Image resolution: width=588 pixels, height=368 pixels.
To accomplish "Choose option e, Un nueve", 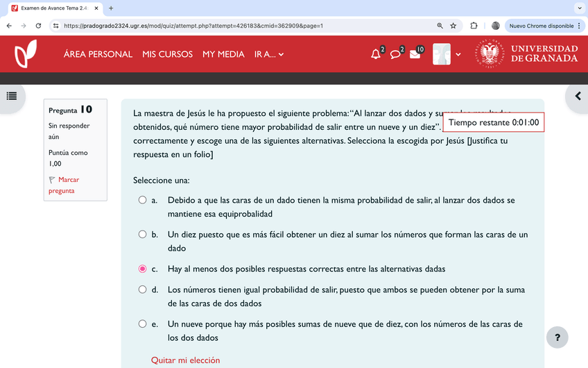I will pyautogui.click(x=142, y=324).
